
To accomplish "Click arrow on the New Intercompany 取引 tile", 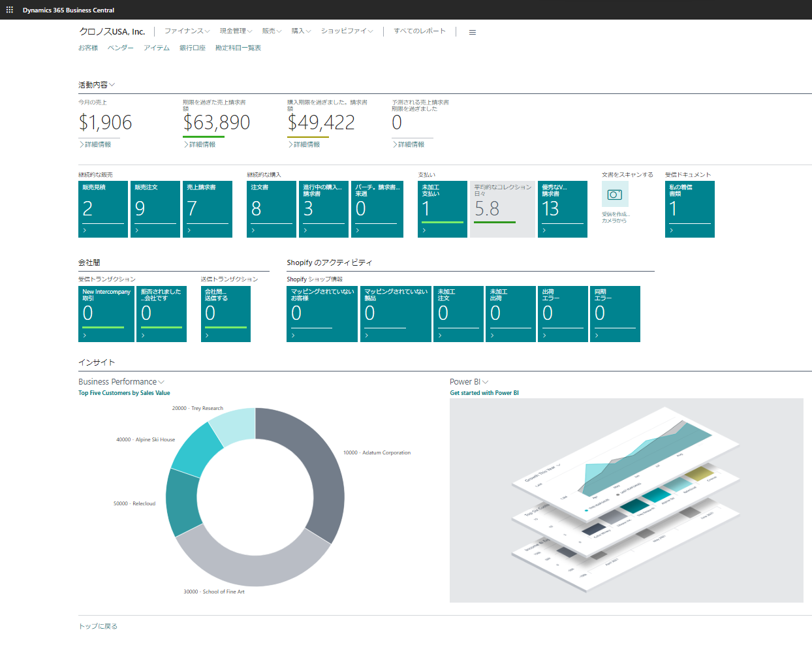I will point(85,336).
